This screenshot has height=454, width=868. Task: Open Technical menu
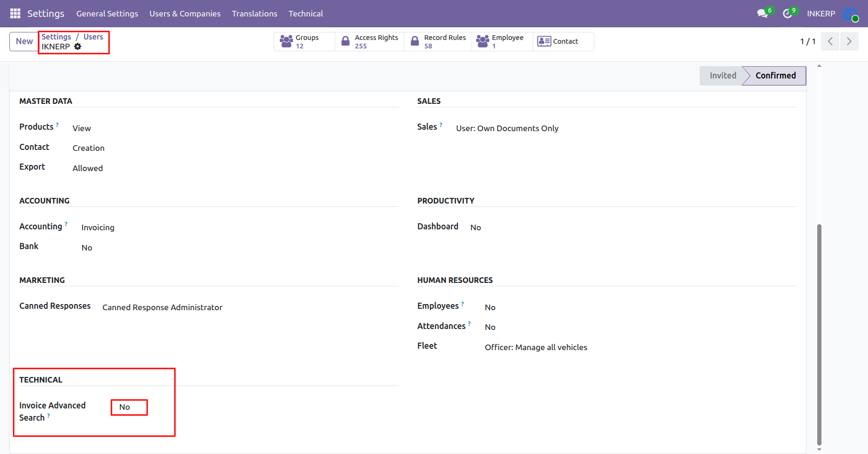306,14
